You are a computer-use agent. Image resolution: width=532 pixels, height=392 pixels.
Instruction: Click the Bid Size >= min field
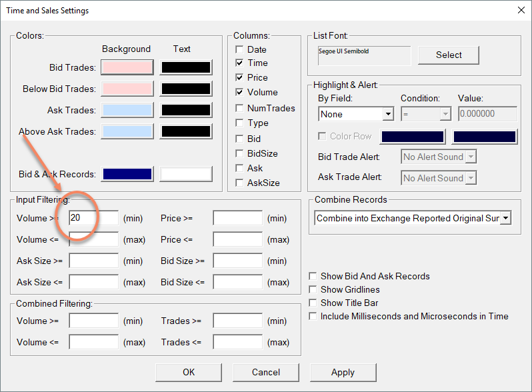click(x=238, y=261)
